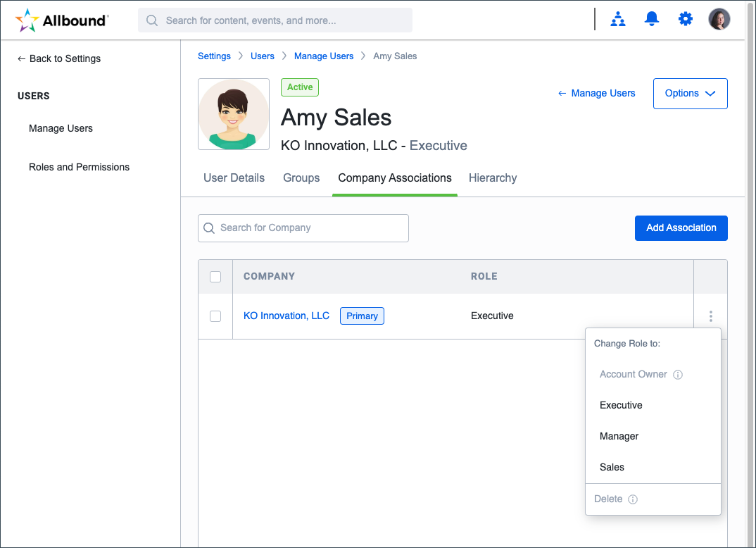756x548 pixels.
Task: Click the three-dot menu for KO Innovation row
Action: (710, 316)
